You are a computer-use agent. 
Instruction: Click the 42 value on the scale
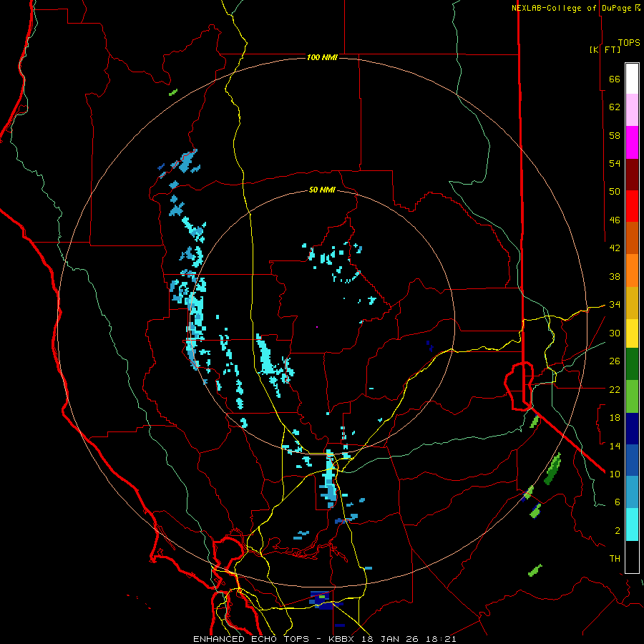[x=615, y=248]
